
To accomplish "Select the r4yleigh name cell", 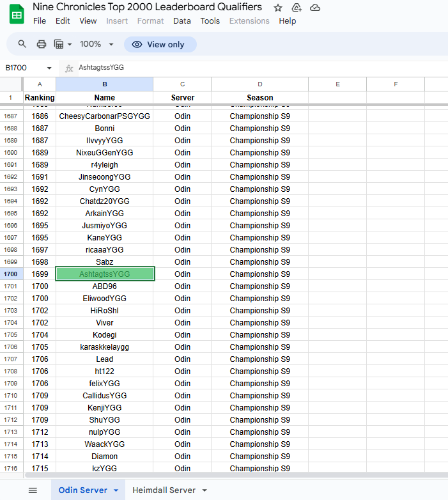I will 105,164.
